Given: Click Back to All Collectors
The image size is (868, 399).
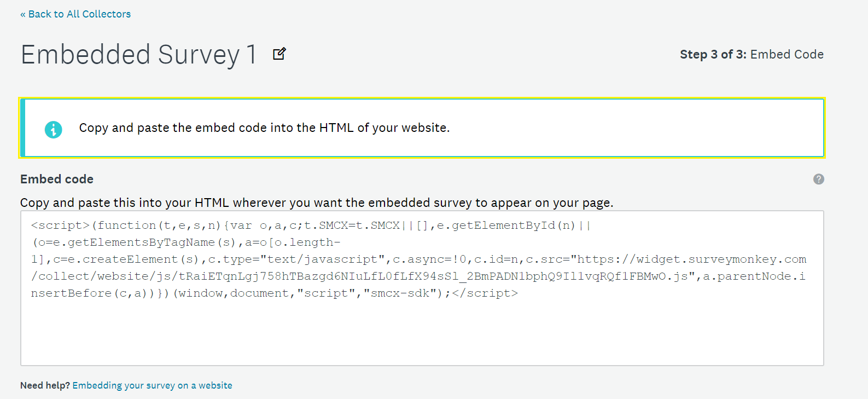Looking at the screenshot, I should click(x=75, y=14).
